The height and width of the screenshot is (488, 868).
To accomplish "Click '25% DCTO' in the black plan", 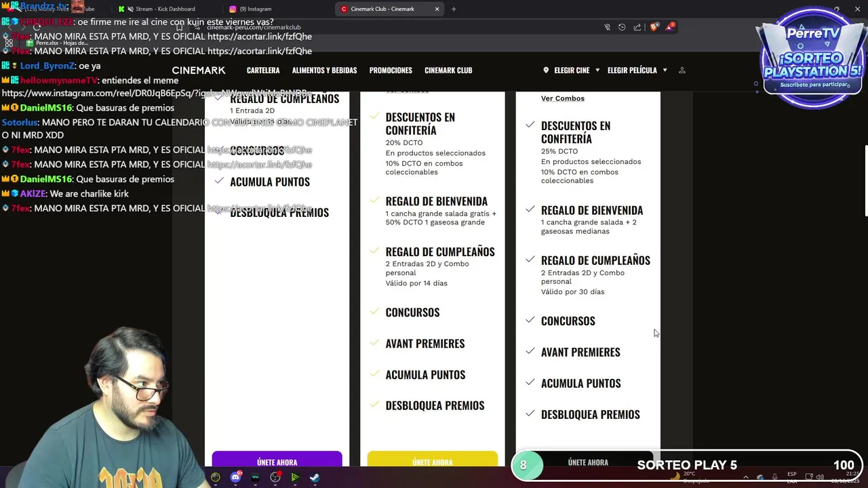I will coord(559,151).
